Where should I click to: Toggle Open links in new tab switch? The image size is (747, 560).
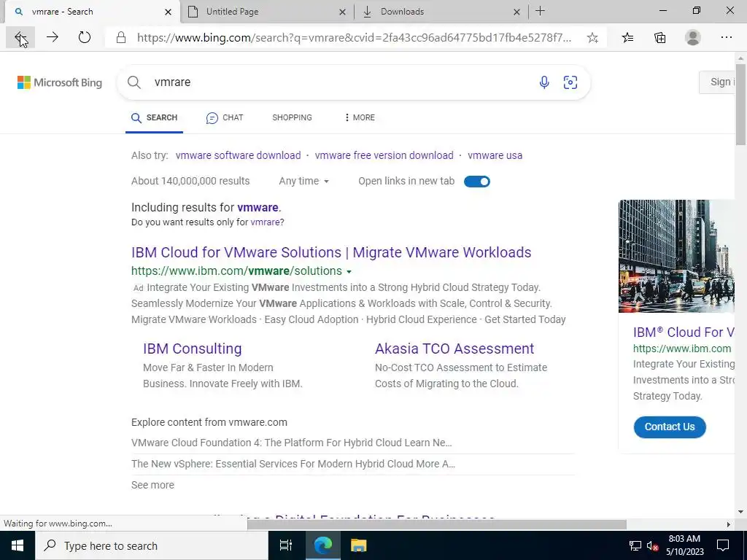477,182
